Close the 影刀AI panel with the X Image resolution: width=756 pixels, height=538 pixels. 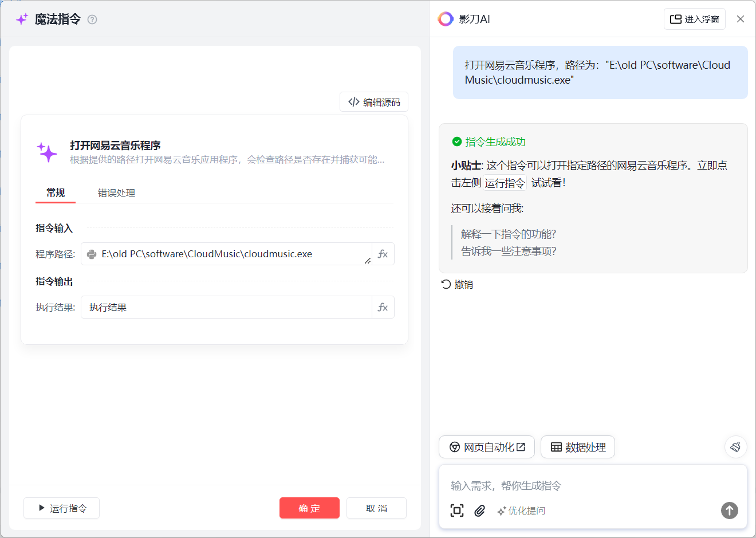coord(741,19)
